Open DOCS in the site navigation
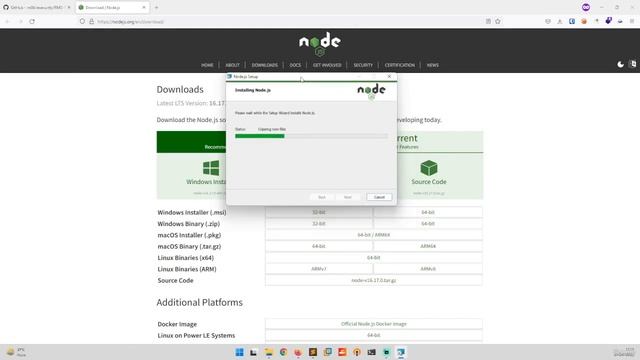Screen dimensions: 640x360 point(295,65)
